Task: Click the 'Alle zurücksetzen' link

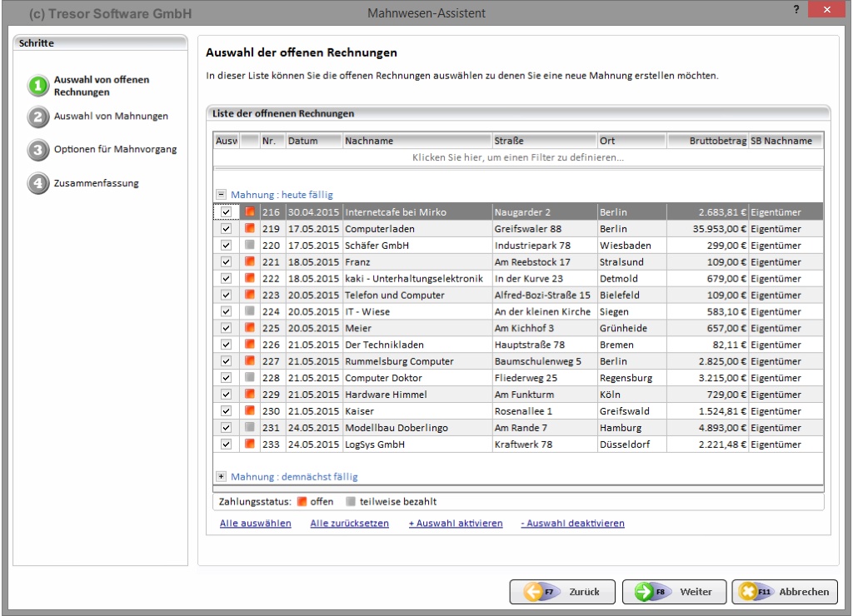Action: [349, 524]
